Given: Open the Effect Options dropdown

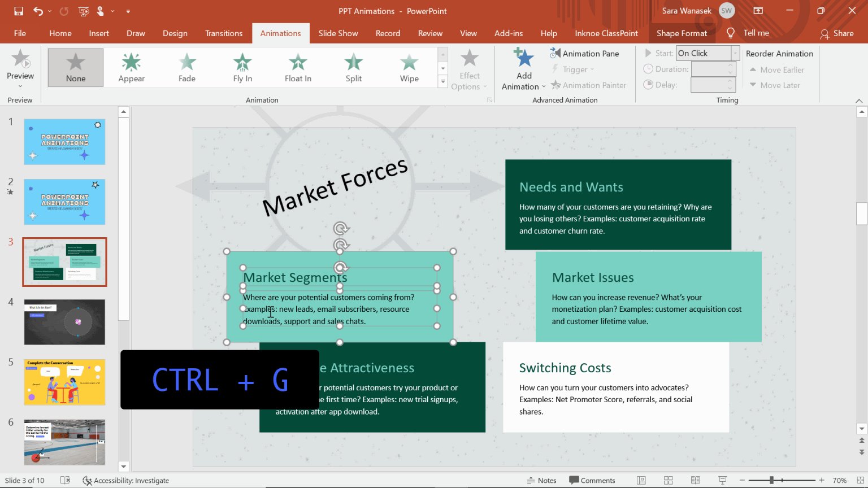Looking at the screenshot, I should [x=470, y=69].
